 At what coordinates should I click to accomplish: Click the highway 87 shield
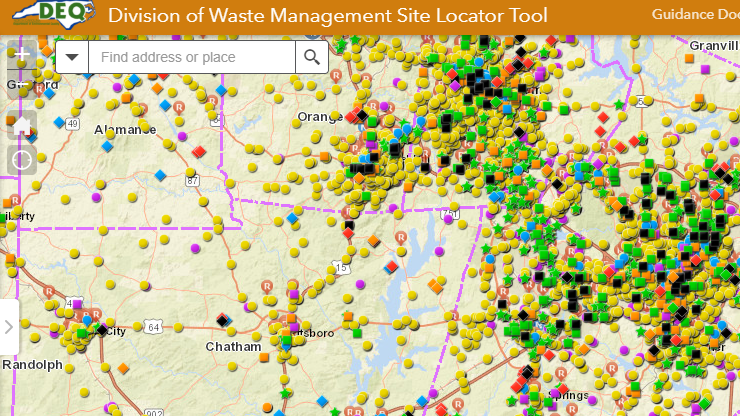[x=192, y=180]
